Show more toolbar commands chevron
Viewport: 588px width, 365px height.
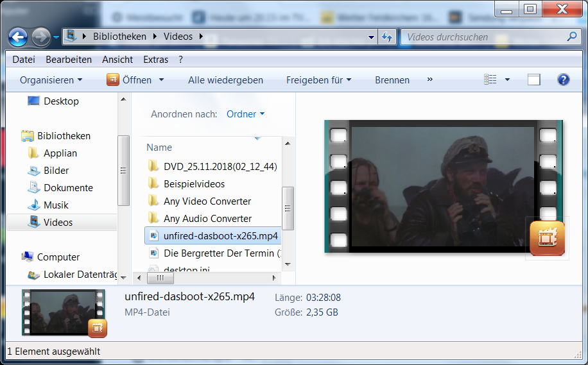430,80
